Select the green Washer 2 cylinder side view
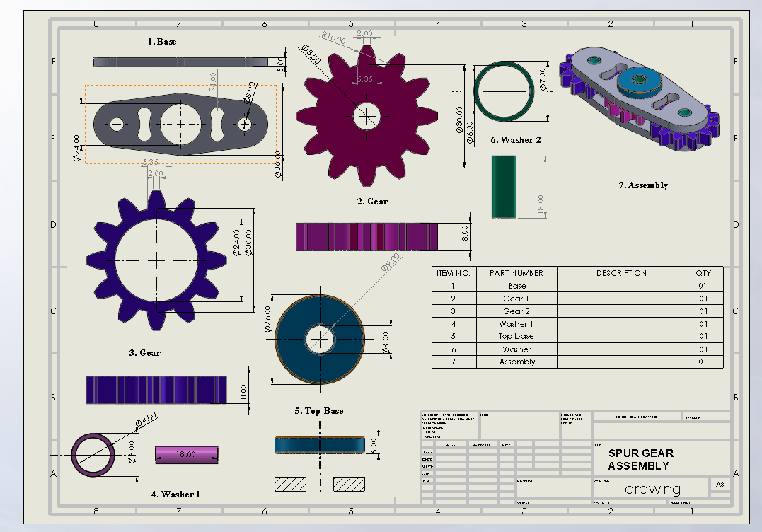Image resolution: width=762 pixels, height=532 pixels. coord(504,187)
